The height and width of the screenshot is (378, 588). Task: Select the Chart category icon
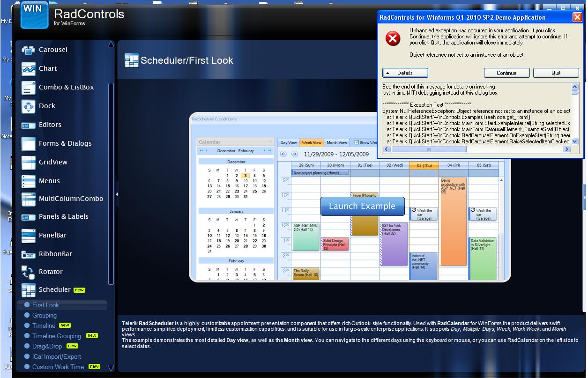coord(29,69)
